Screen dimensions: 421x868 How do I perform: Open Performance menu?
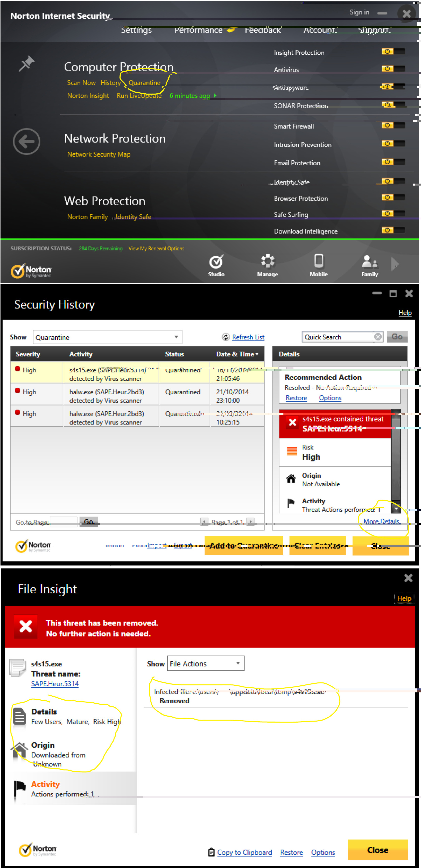(198, 30)
